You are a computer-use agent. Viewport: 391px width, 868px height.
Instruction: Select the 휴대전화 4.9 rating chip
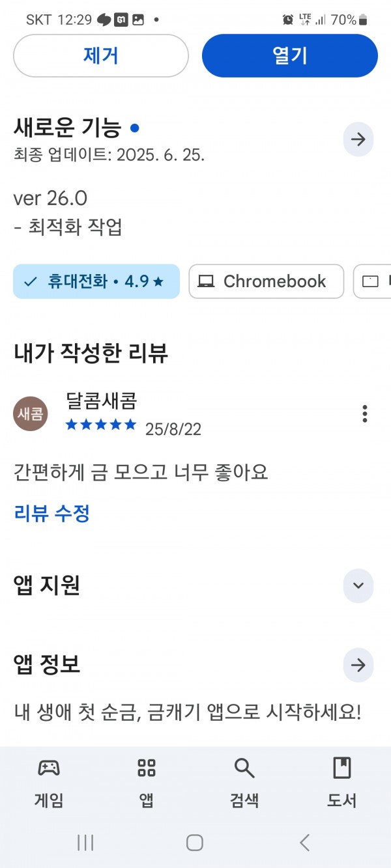[x=96, y=281]
